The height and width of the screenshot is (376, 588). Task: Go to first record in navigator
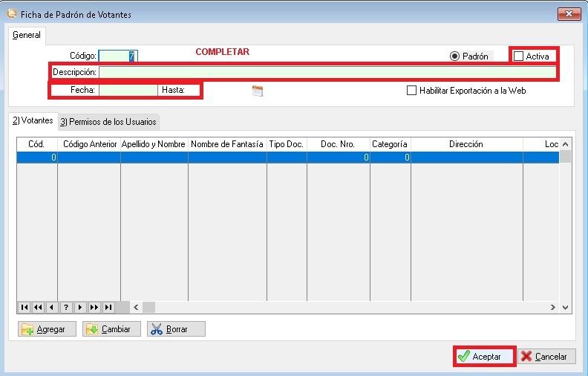(24, 307)
